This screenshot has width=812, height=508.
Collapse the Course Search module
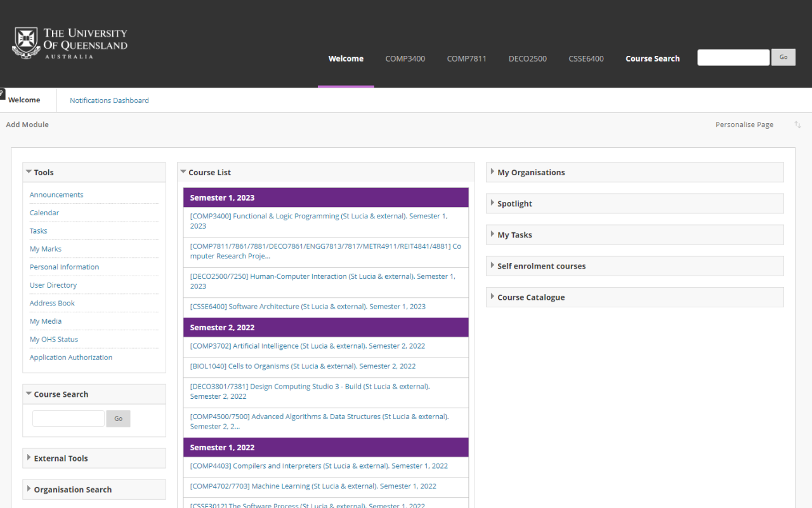(29, 393)
